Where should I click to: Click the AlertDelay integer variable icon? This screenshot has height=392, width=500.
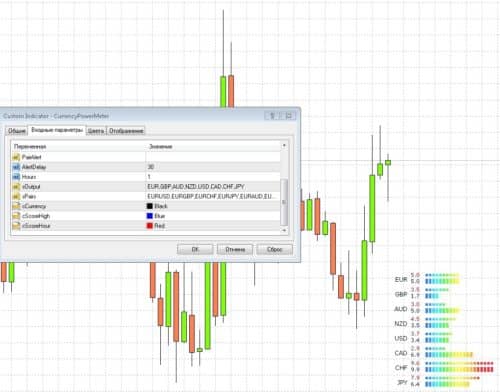tap(16, 167)
